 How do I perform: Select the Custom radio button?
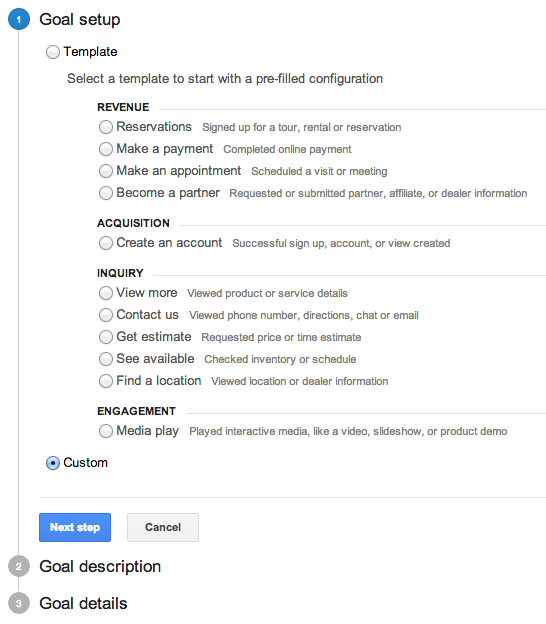[53, 463]
